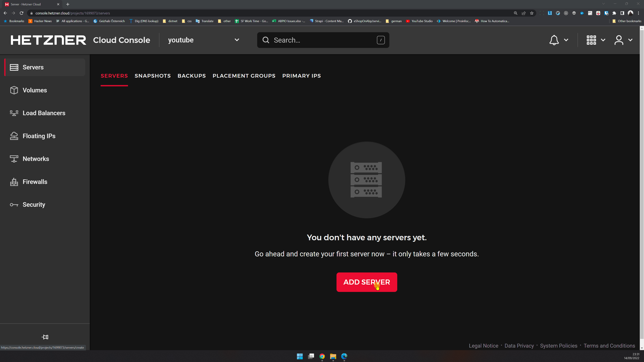
Task: Open the Data Privacy footer link
Action: [519, 346]
